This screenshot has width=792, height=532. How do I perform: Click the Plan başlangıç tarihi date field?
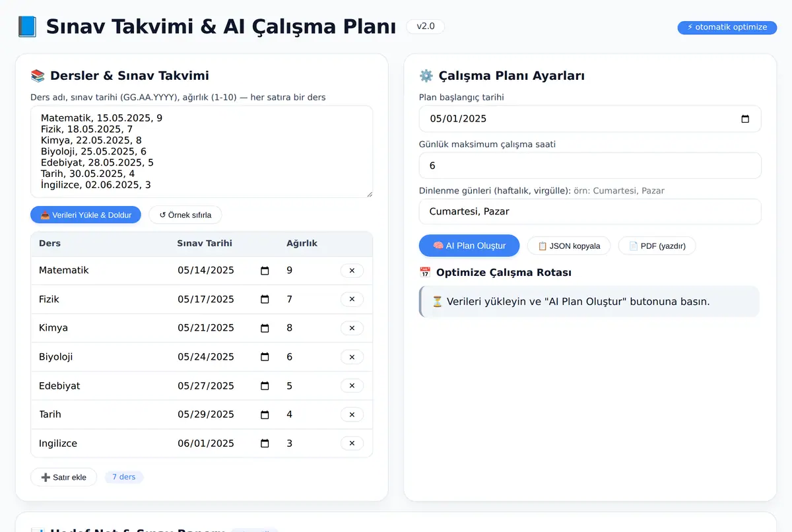(590, 119)
